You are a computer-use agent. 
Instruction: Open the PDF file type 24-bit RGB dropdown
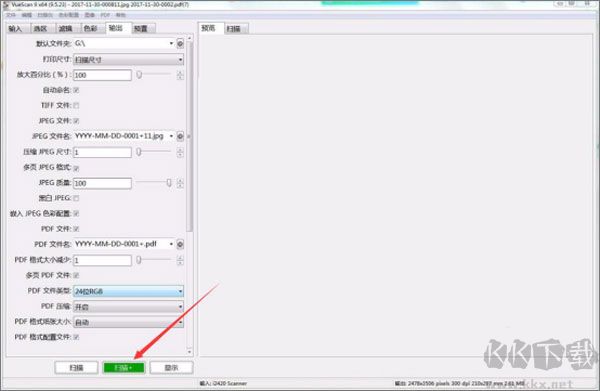tap(128, 291)
